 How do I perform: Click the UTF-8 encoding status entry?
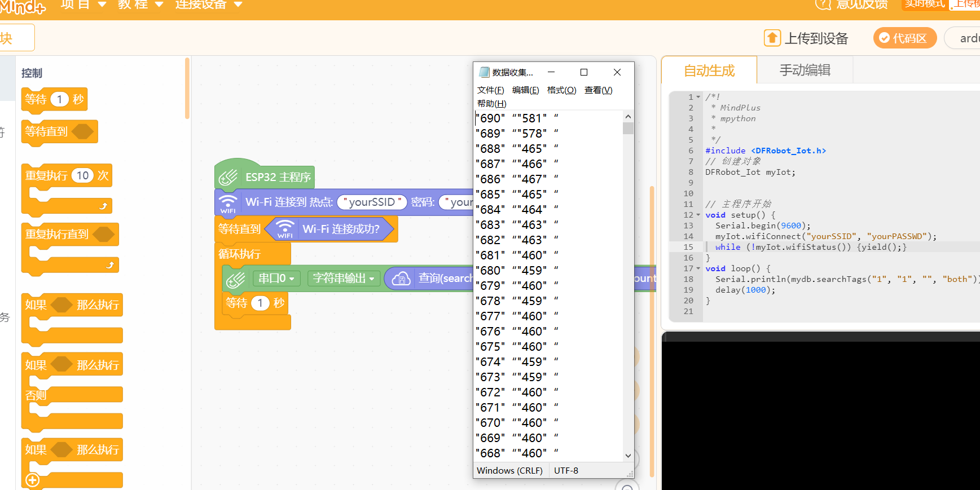click(566, 470)
